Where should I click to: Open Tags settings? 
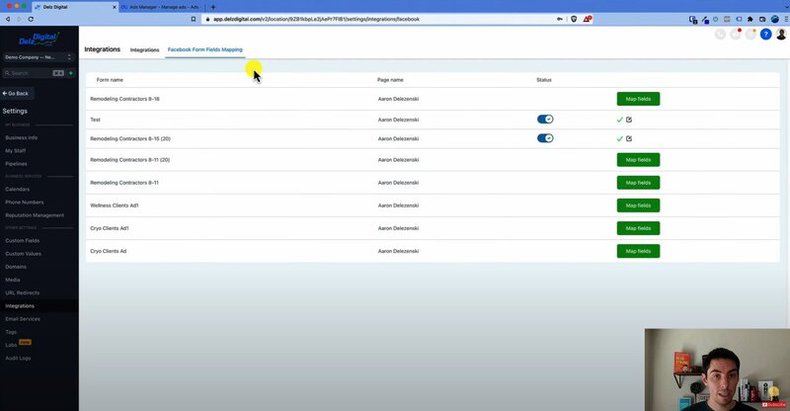point(11,332)
